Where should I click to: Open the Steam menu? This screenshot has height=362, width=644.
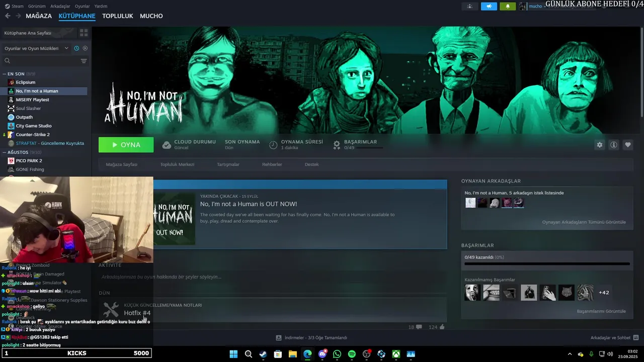click(x=14, y=6)
